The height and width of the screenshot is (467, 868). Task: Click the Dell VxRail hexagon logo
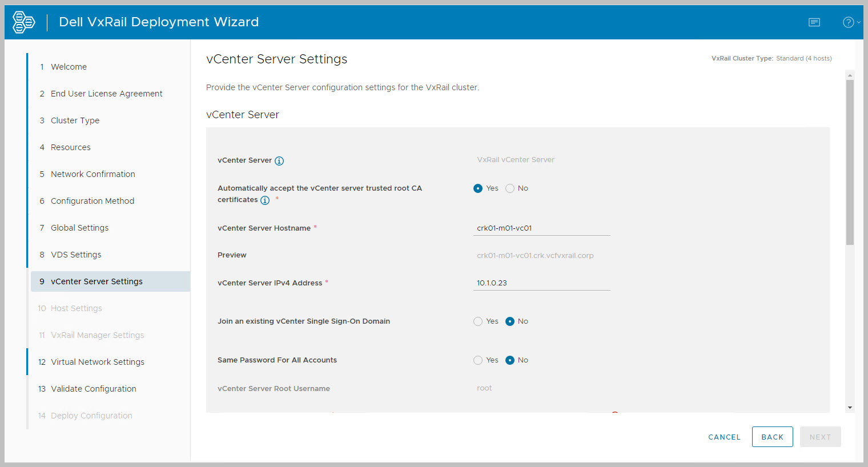coord(24,22)
